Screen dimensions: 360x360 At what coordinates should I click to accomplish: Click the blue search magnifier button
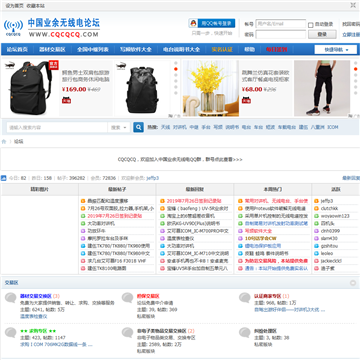pos(138,127)
